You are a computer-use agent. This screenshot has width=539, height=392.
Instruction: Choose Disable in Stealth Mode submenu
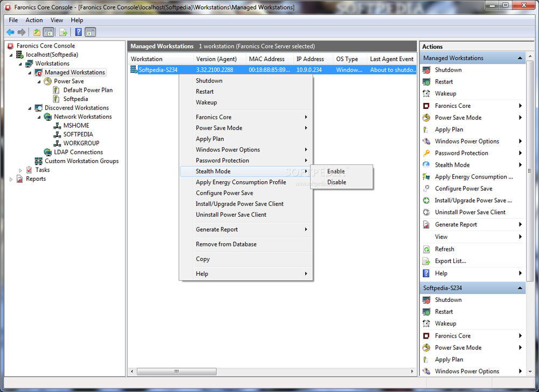pyautogui.click(x=341, y=182)
